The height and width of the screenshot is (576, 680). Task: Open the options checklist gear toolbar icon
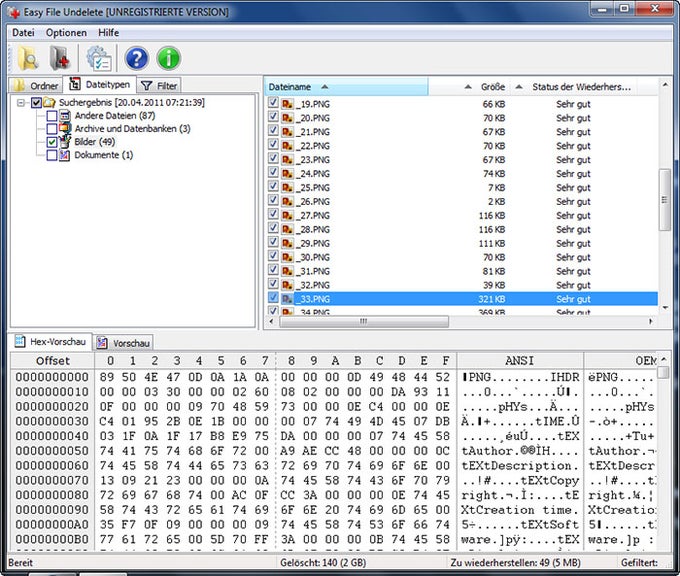[99, 58]
